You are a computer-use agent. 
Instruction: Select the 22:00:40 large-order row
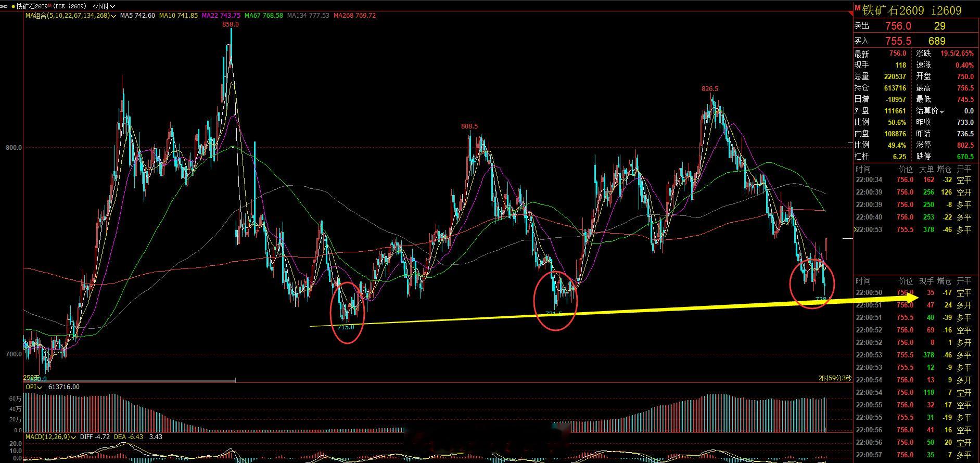(x=915, y=217)
